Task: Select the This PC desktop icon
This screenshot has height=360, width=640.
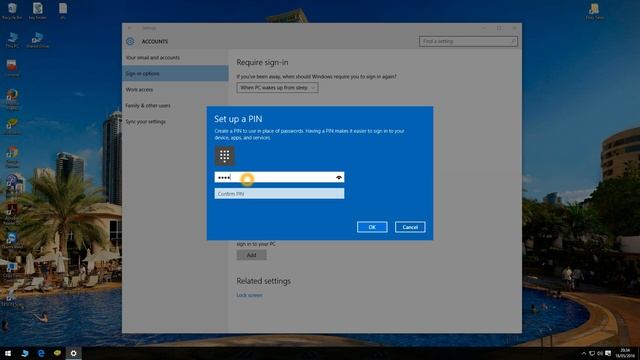Action: click(12, 40)
